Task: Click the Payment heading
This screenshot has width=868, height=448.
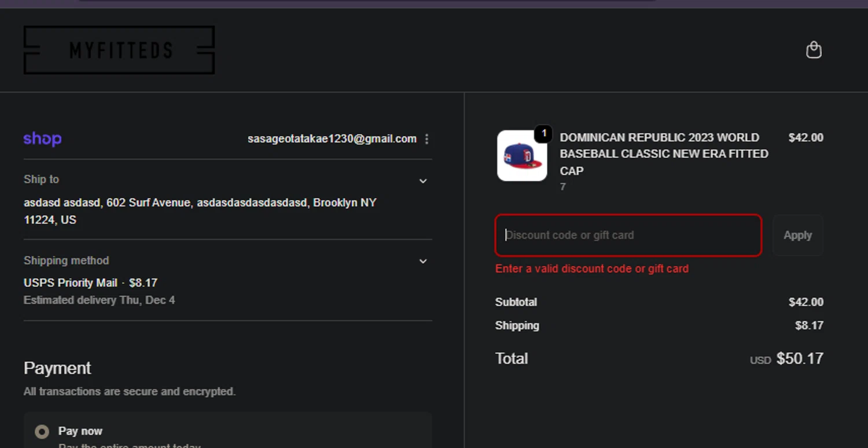Action: [x=57, y=368]
